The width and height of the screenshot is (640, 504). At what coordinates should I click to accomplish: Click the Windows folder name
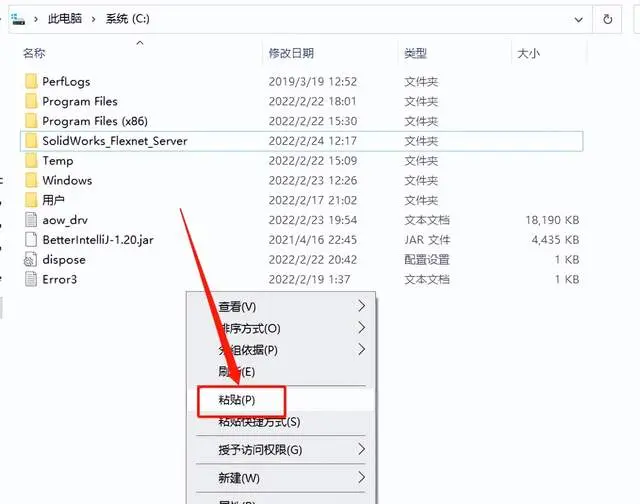[x=67, y=180]
